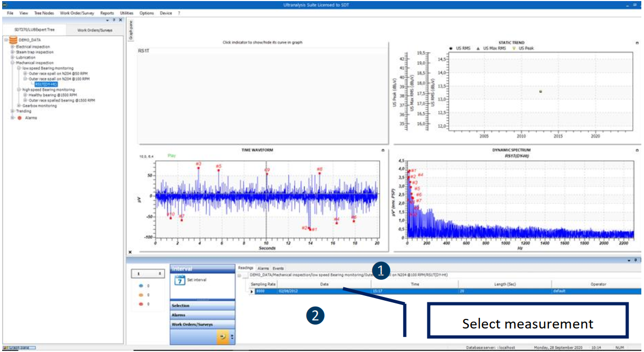Maximize the Dynamic Spectrum graph panel
This screenshot has height=352, width=644.
tap(637, 150)
